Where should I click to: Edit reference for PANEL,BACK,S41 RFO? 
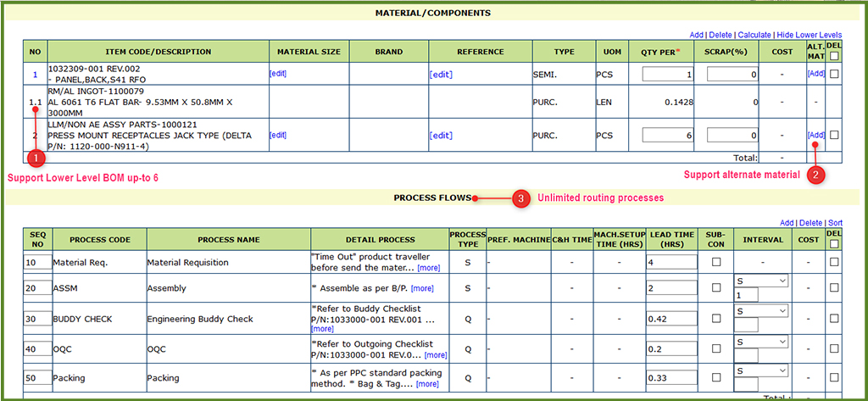pos(441,75)
